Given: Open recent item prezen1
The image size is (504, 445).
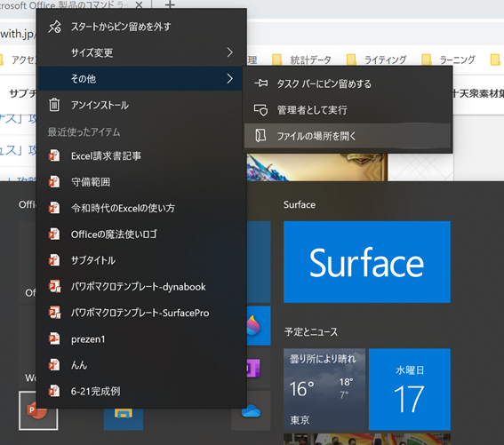Looking at the screenshot, I should 141,339.
